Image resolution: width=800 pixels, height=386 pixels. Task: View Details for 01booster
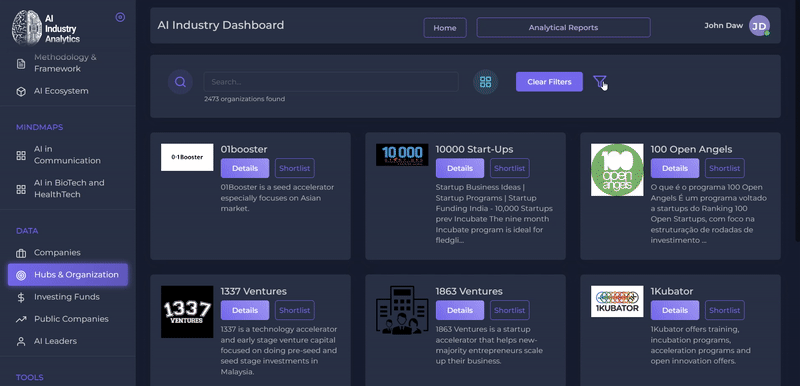(245, 168)
